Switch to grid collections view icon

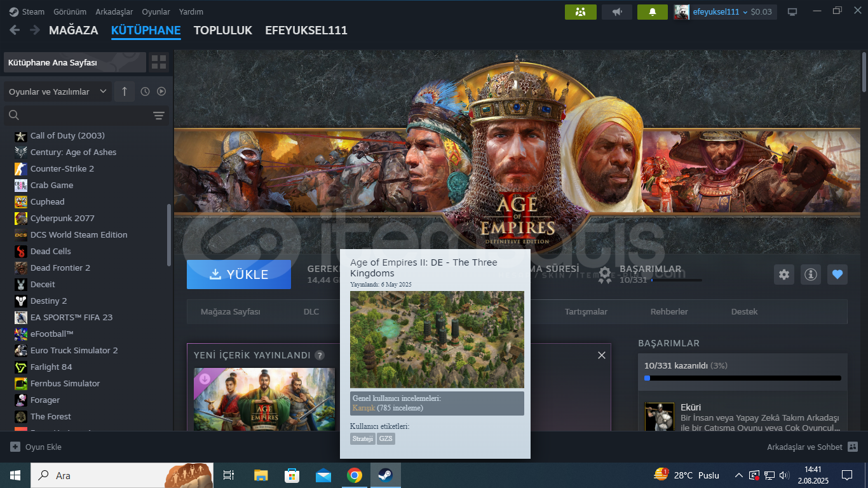pos(159,62)
